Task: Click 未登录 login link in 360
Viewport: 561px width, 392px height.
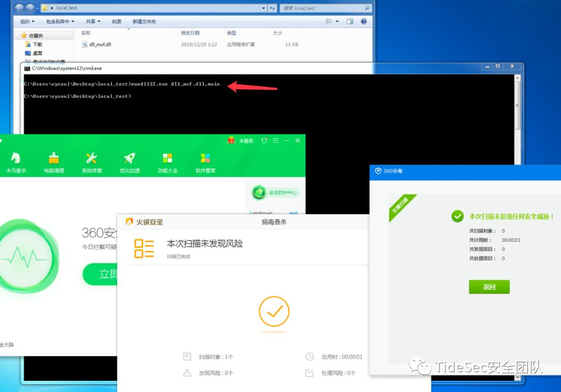Action: [x=246, y=141]
